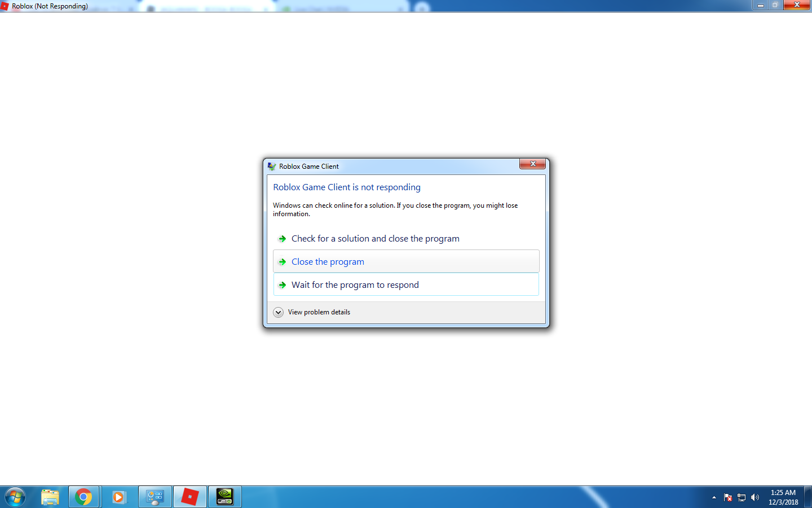Open the Control Panel taskbar icon
Image resolution: width=812 pixels, height=508 pixels.
pyautogui.click(x=155, y=497)
